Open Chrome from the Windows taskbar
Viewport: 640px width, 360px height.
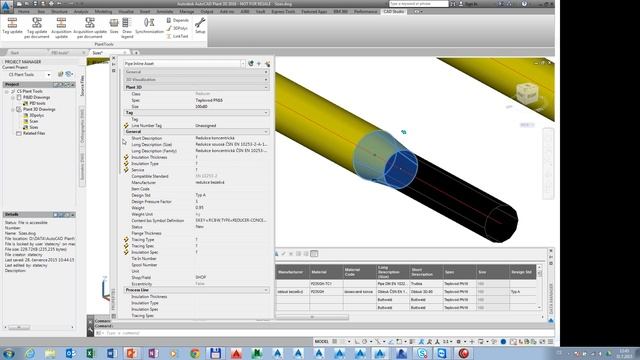tap(195, 353)
